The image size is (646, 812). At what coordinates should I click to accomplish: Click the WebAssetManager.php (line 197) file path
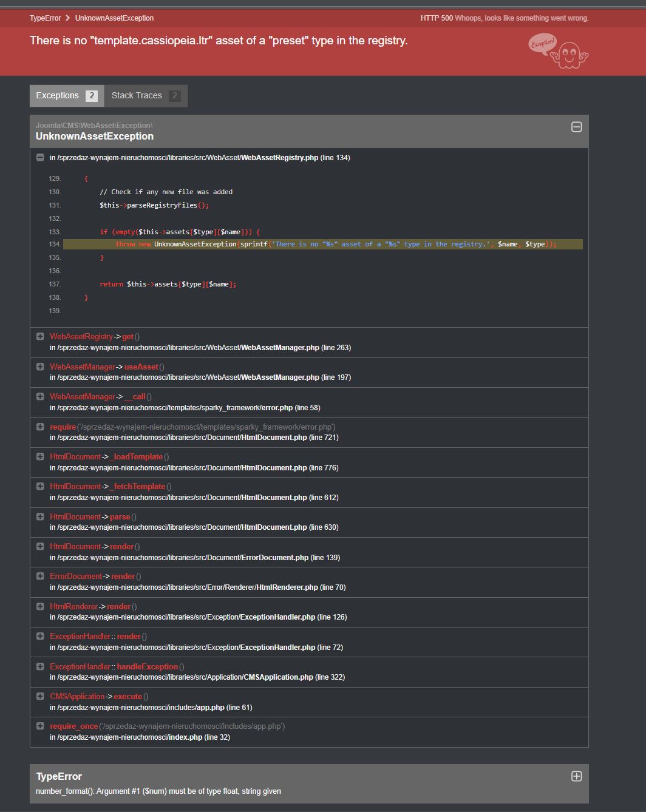200,377
